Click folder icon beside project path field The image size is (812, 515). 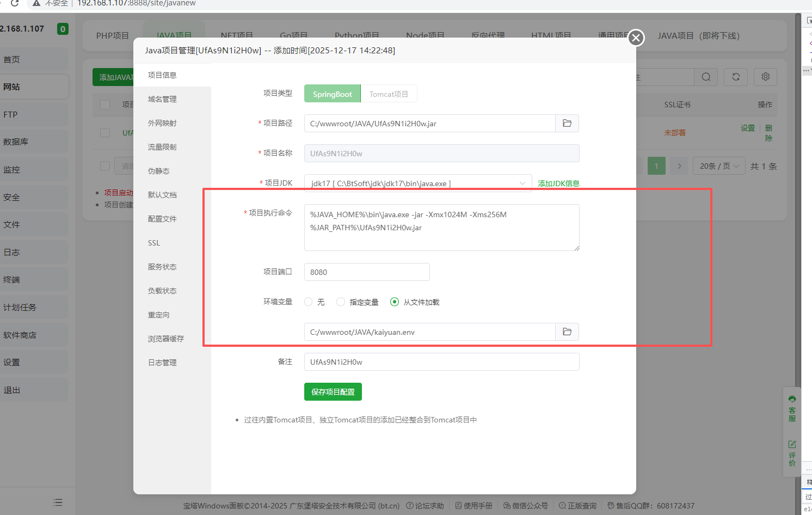(567, 124)
